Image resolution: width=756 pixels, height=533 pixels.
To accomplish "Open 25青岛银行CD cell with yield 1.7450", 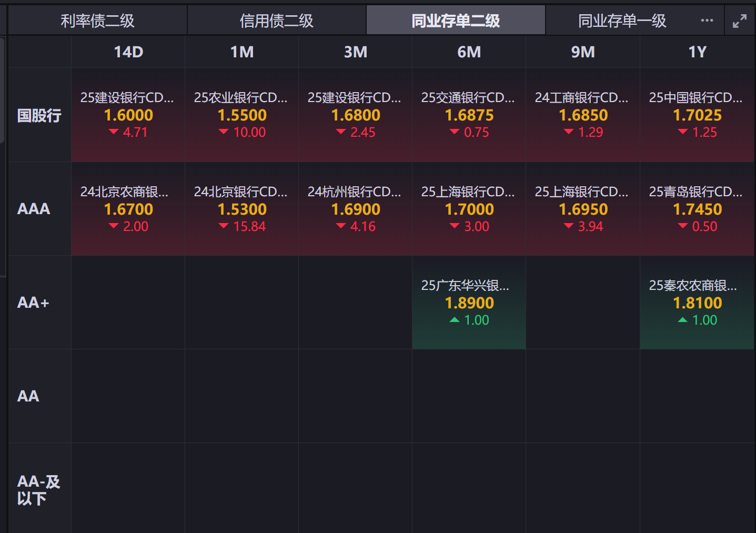I will click(x=697, y=209).
